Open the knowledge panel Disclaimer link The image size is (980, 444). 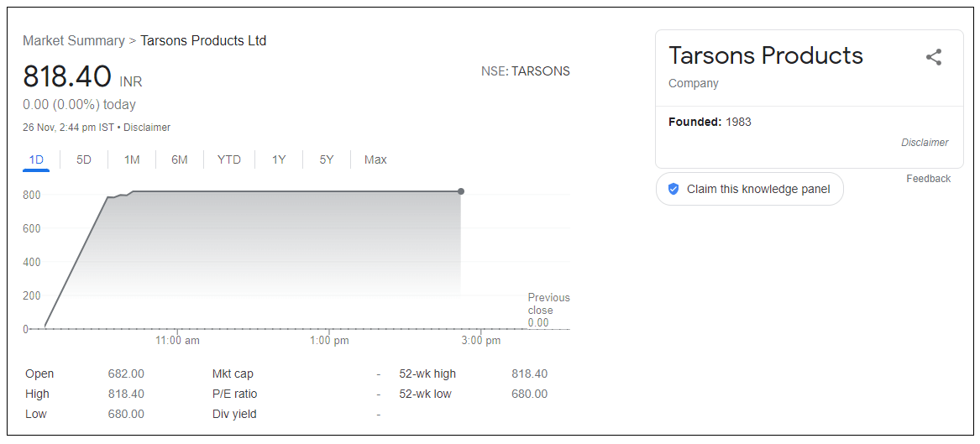point(925,143)
